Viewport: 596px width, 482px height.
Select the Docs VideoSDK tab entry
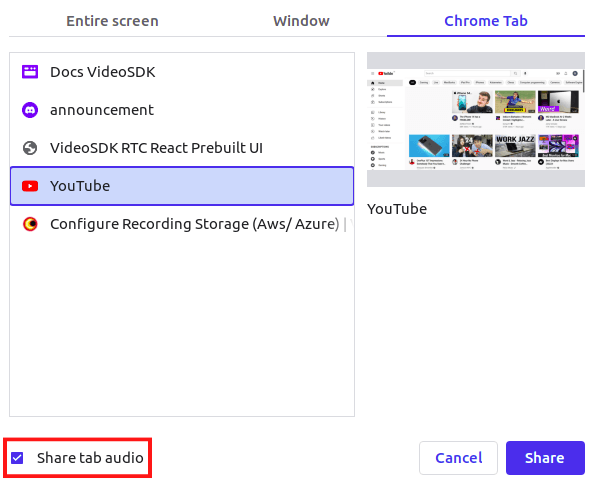click(x=182, y=72)
